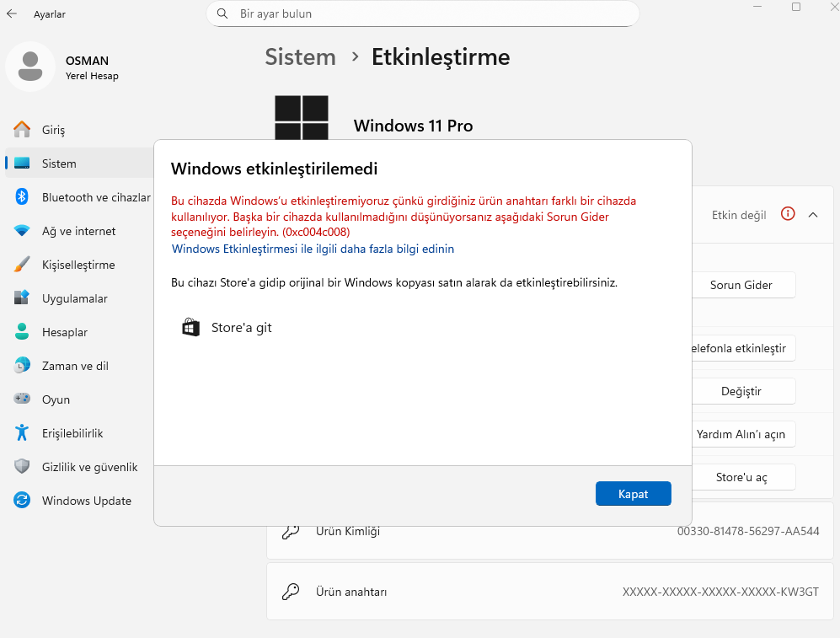Viewport: 840px width, 638px height.
Task: Click the Uygulamalar apps icon
Action: [x=22, y=298]
